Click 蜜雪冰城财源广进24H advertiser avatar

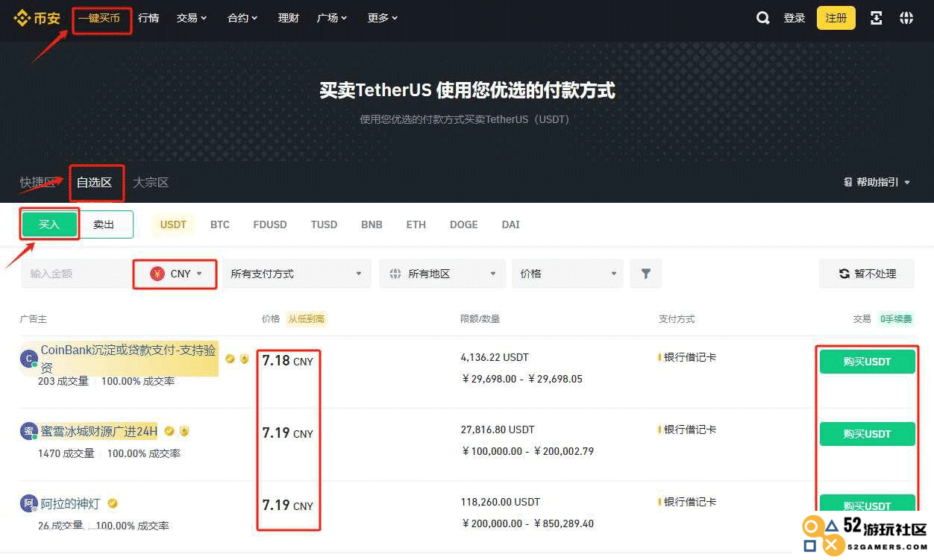(29, 431)
